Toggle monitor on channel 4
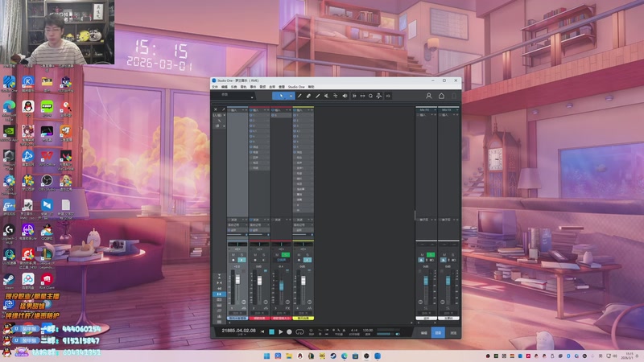The image size is (644, 362). coord(308,260)
